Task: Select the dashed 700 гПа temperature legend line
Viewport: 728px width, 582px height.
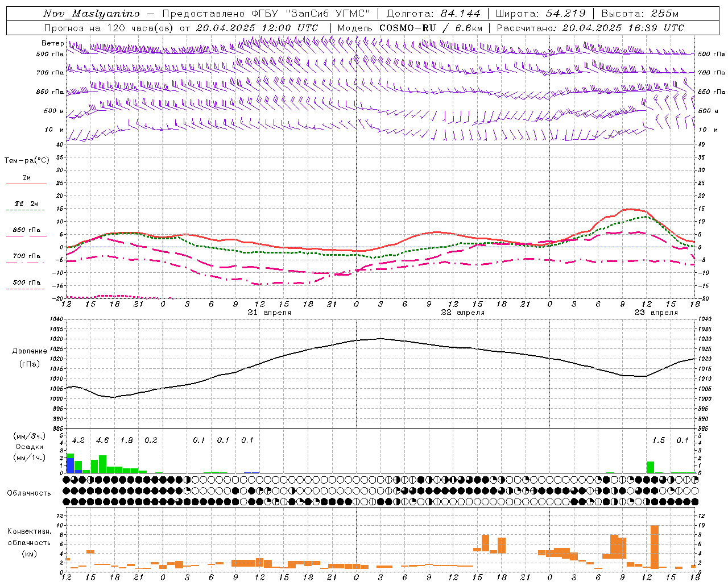Action: click(x=25, y=263)
